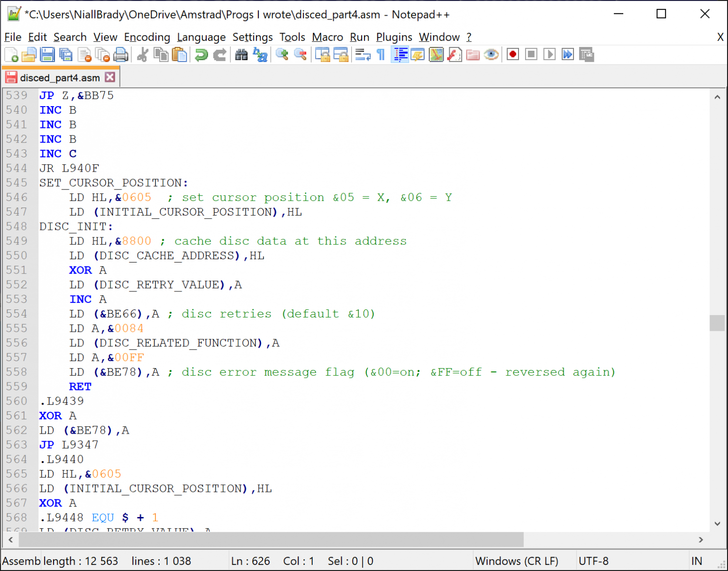This screenshot has height=571, width=728.
Task: Run the recorded macro multiple times
Action: pos(568,54)
